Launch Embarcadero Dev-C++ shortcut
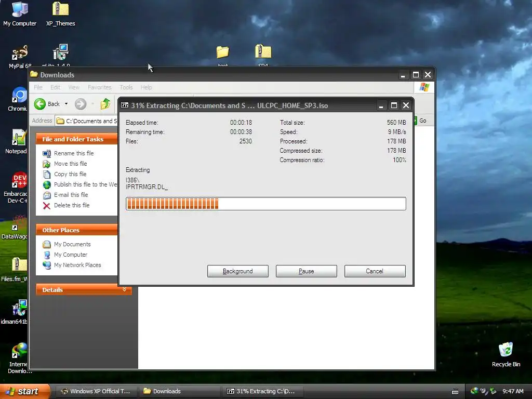Viewport: 532px width, 399px height. tap(17, 187)
